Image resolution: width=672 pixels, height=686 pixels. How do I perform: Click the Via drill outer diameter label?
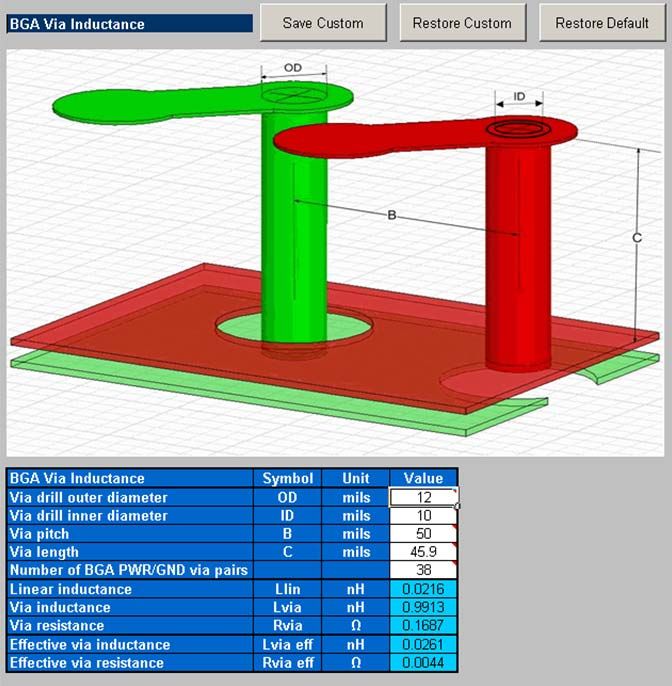click(88, 497)
